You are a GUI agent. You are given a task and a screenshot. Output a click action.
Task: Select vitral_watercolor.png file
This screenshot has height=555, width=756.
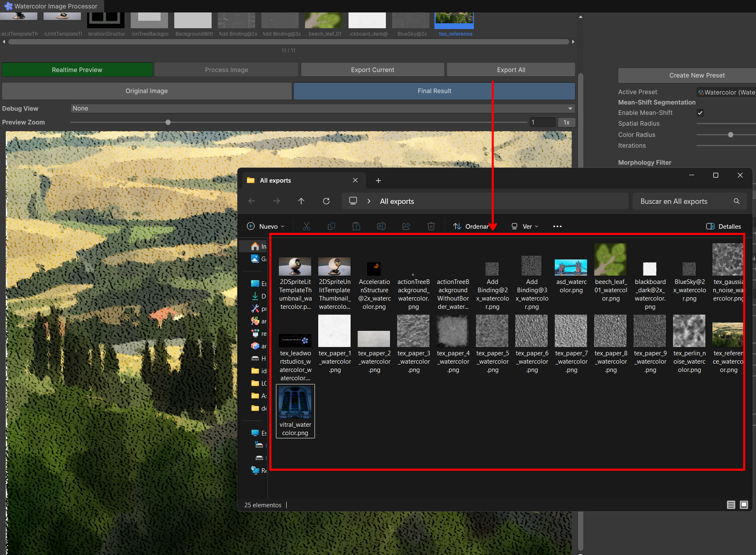[x=295, y=411]
